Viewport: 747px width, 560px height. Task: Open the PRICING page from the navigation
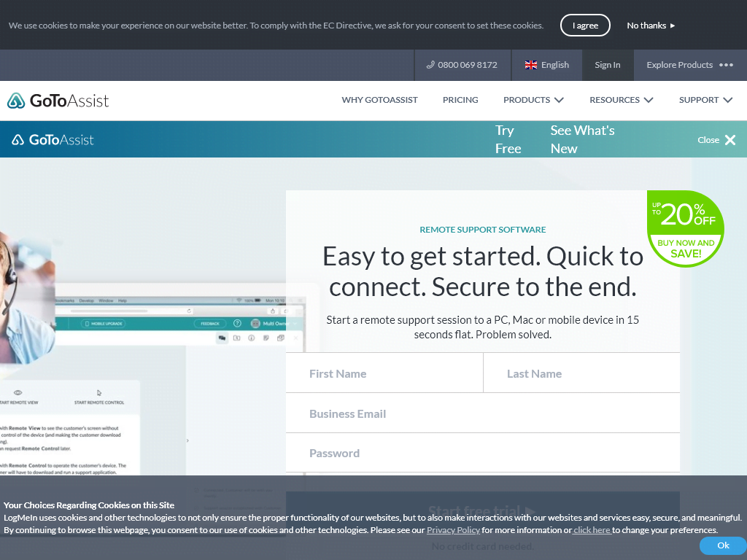[x=460, y=100]
